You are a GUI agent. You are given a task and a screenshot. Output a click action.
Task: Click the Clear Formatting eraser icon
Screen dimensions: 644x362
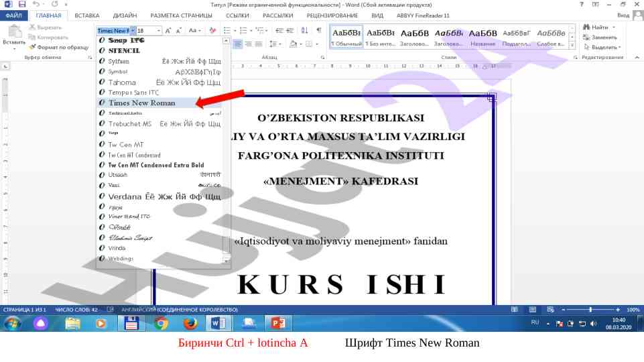coord(212,31)
